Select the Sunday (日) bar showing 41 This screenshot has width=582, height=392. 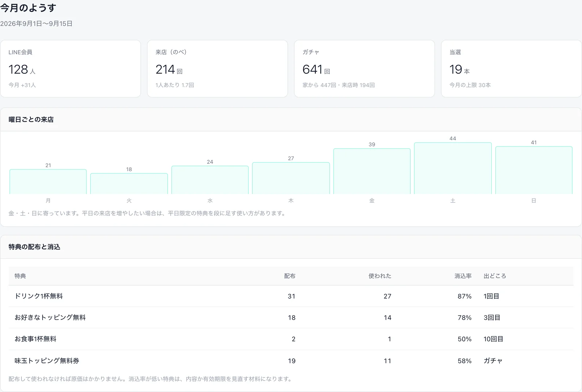point(534,170)
